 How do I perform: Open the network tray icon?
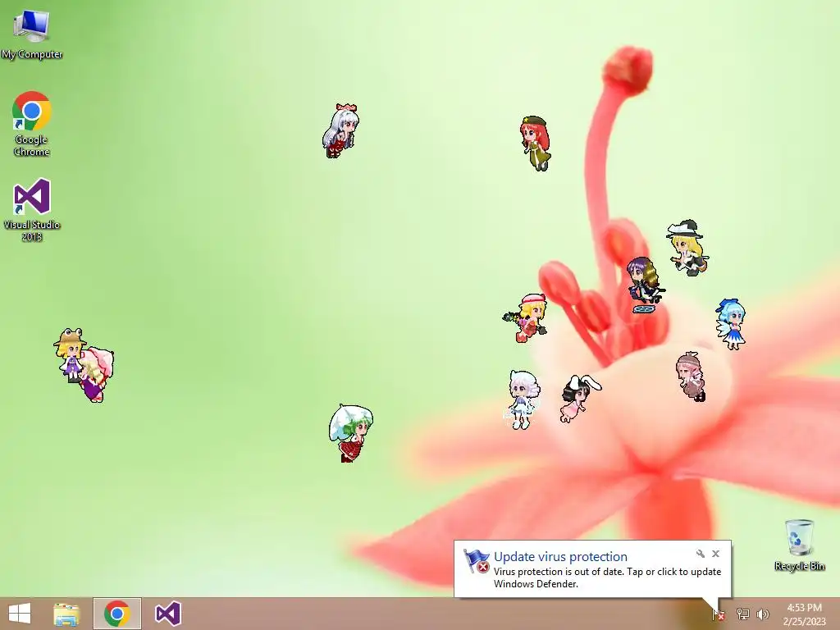(742, 614)
